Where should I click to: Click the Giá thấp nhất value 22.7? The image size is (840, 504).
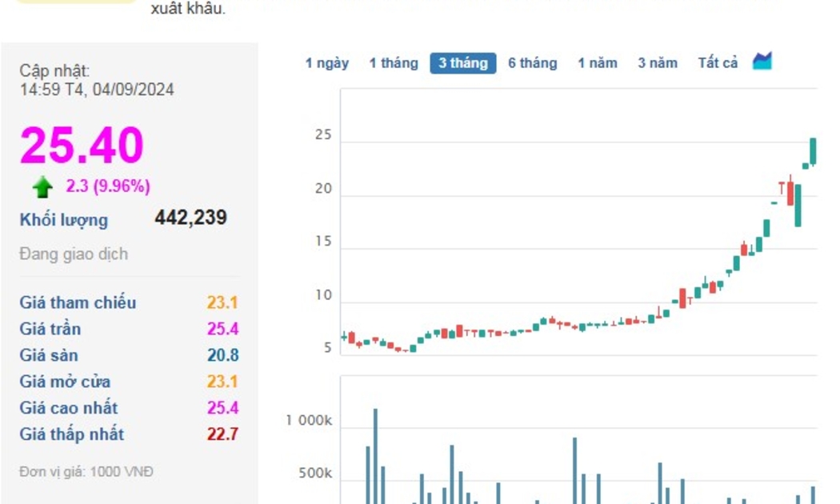(x=222, y=434)
